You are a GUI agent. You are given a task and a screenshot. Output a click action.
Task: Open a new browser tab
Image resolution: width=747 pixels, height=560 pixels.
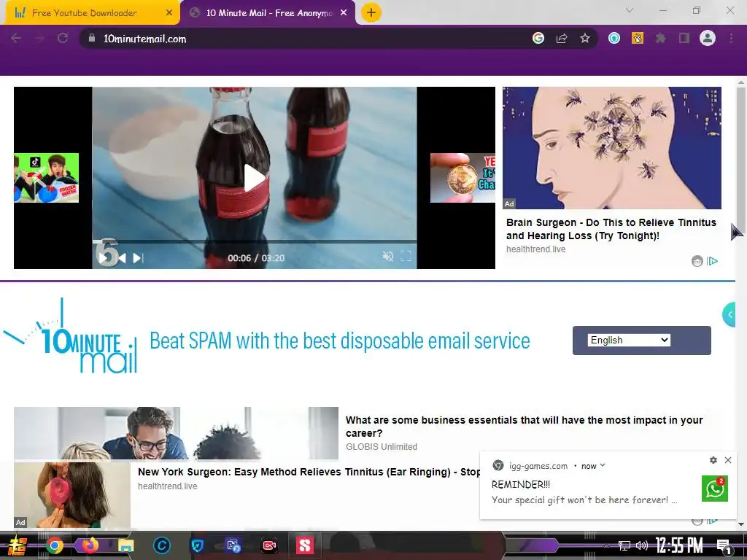pyautogui.click(x=371, y=13)
